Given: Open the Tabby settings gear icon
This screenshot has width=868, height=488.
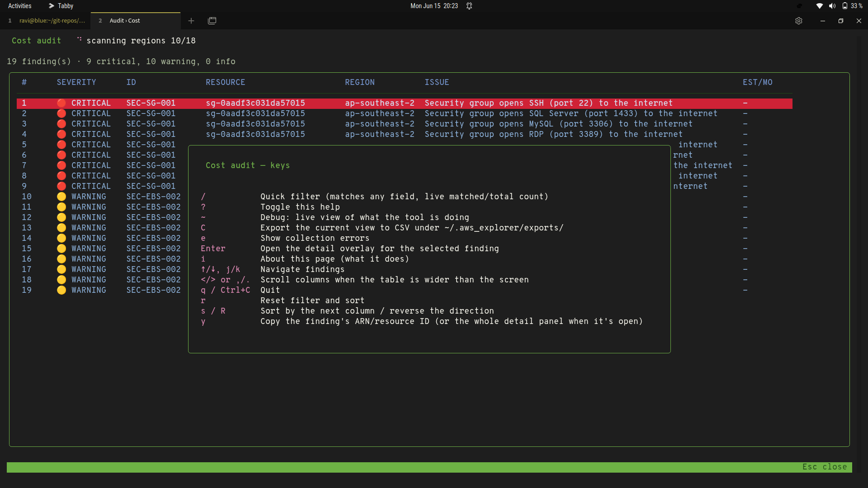Looking at the screenshot, I should 799,21.
